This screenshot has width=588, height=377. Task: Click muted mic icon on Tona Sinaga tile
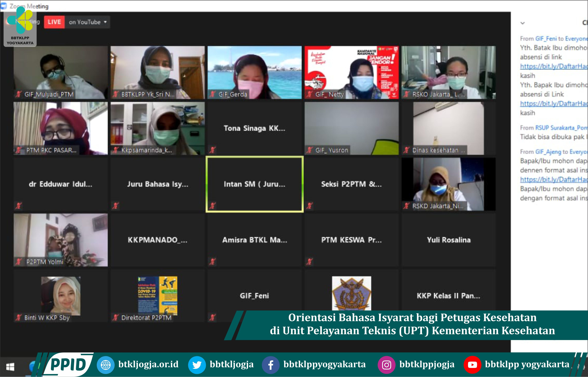coord(213,150)
